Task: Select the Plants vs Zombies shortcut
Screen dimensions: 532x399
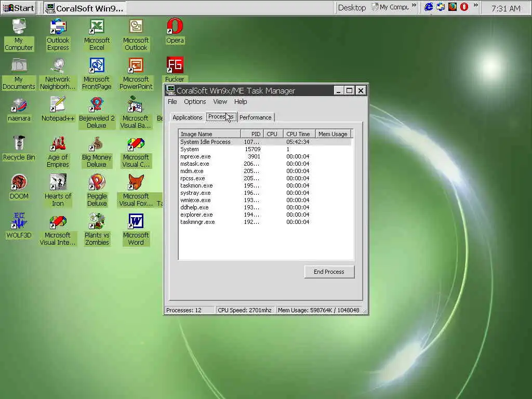Action: click(97, 230)
